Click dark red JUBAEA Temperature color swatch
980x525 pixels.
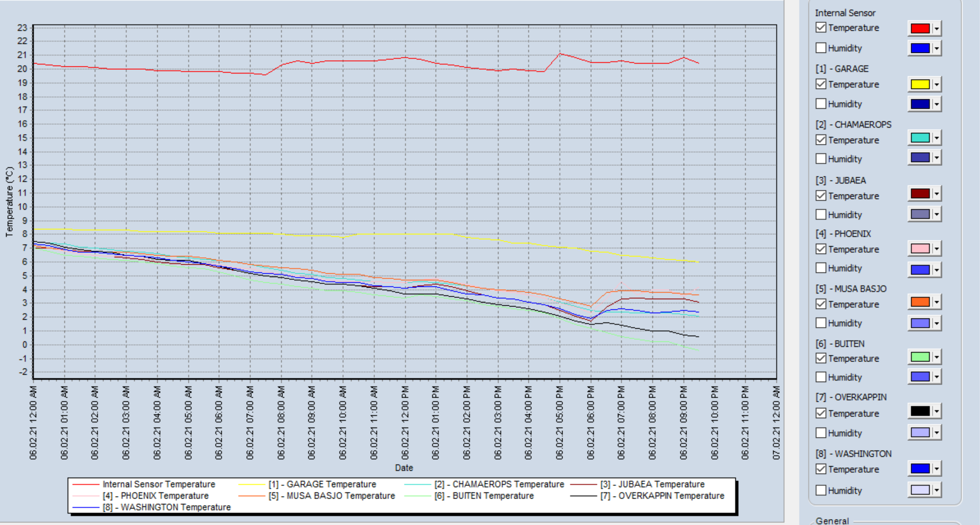tap(920, 193)
